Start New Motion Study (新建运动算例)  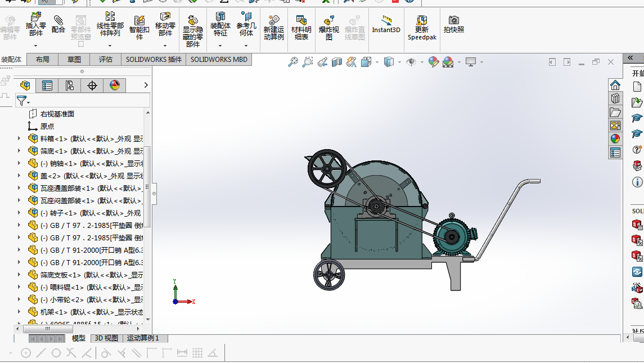click(x=273, y=27)
